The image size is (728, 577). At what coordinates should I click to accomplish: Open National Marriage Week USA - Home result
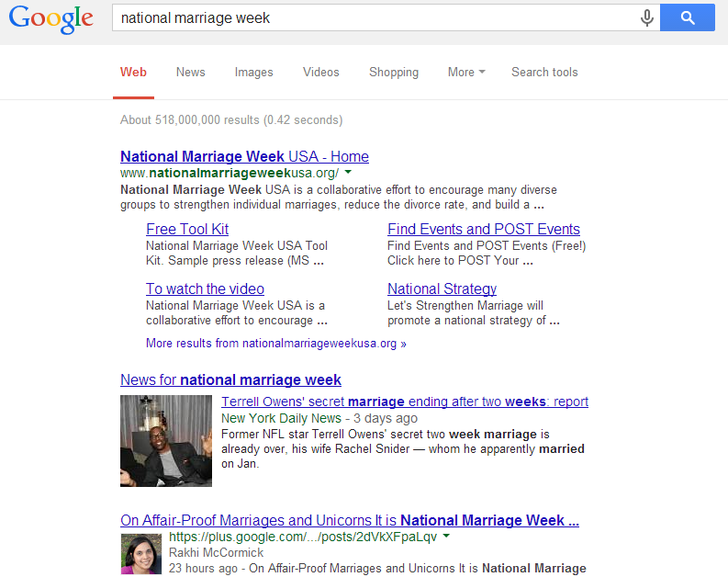coord(244,156)
